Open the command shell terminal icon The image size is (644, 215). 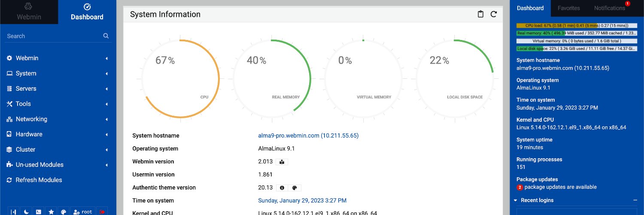[39, 212]
